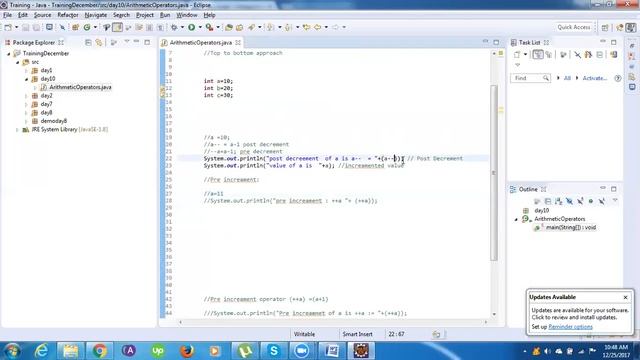Click the Back navigation arrow in toolbar
Screen dimensions: 640x360
coord(318,27)
